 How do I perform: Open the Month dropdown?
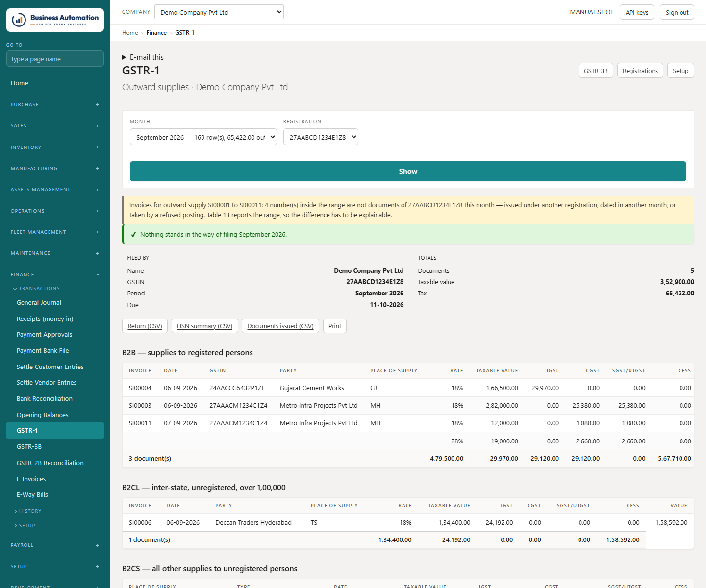pos(203,137)
